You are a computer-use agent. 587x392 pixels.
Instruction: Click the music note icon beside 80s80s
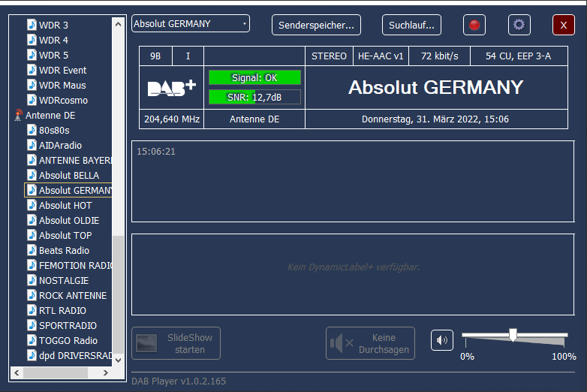(32, 130)
